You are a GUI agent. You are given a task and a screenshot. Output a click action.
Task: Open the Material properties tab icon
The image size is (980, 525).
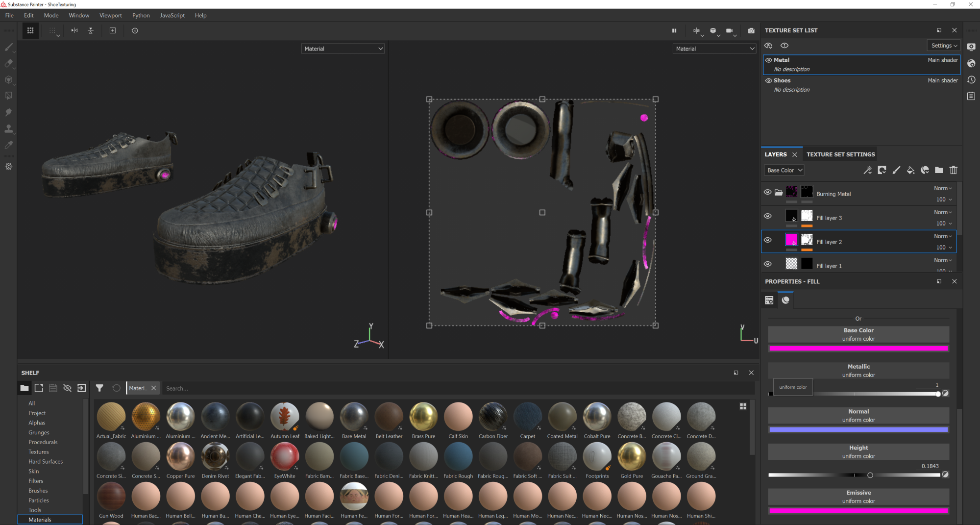pyautogui.click(x=785, y=300)
